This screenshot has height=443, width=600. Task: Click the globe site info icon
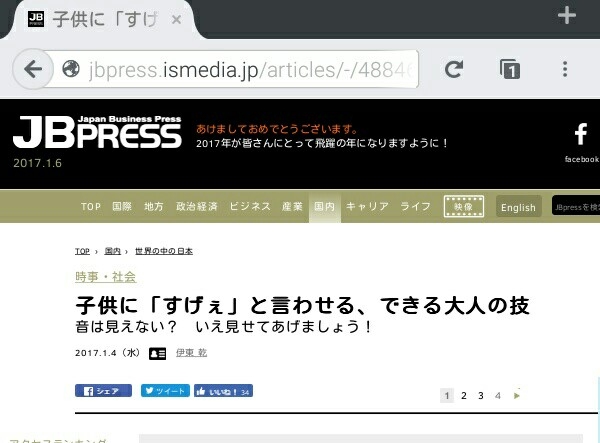point(71,69)
